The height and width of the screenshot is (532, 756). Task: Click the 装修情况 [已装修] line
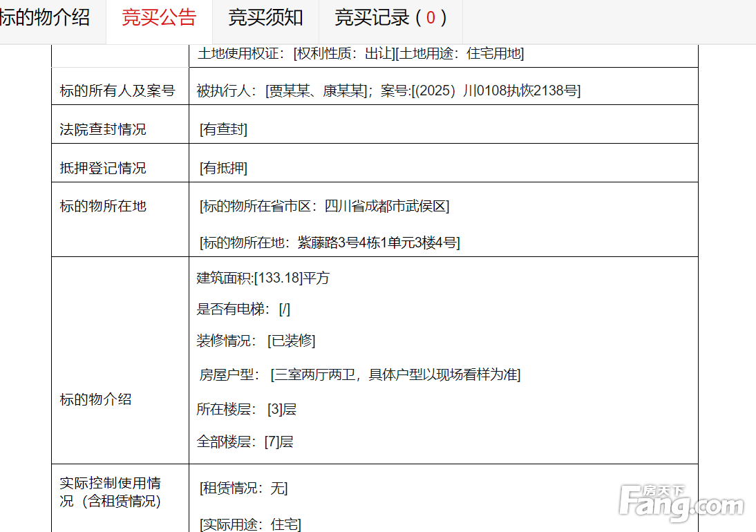click(256, 341)
